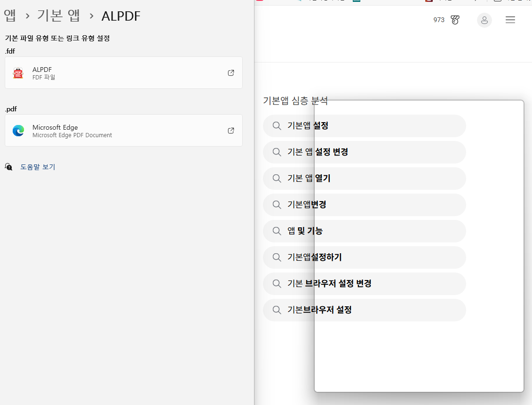Change the default app for .fdf (ALPDF)
The height and width of the screenshot is (405, 532).
(x=124, y=73)
